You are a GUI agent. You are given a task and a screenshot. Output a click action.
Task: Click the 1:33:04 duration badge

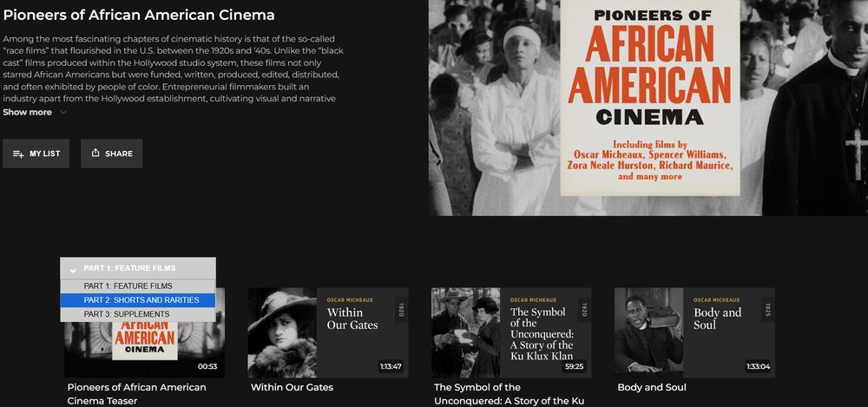(757, 366)
